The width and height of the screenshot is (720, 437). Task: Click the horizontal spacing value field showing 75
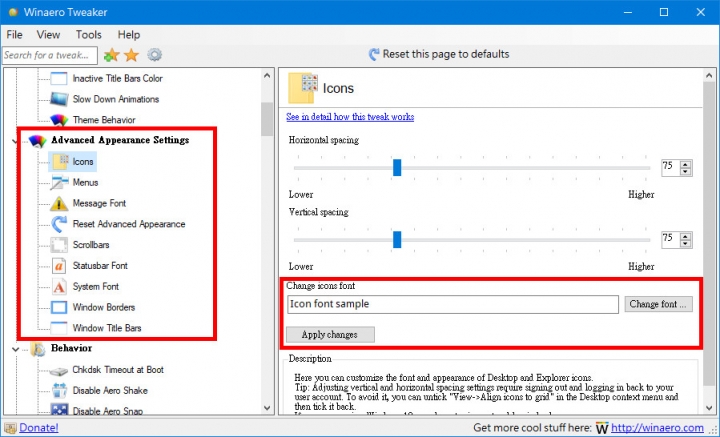[671, 168]
